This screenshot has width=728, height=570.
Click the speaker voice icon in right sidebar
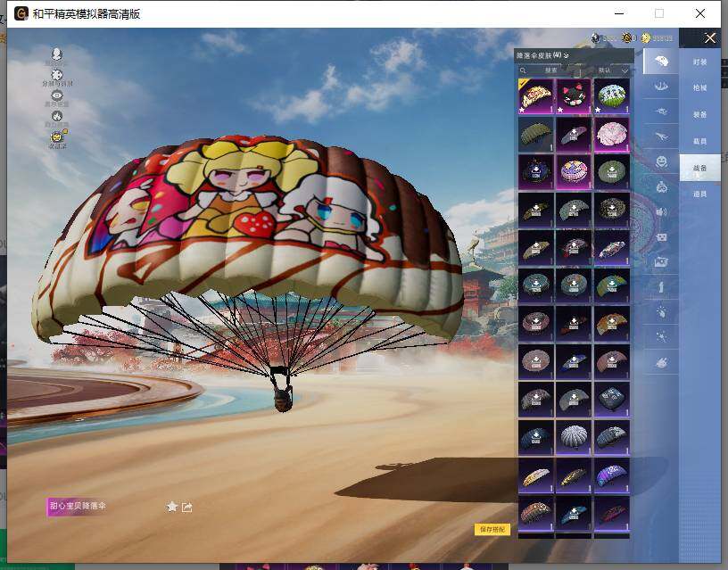(660, 213)
